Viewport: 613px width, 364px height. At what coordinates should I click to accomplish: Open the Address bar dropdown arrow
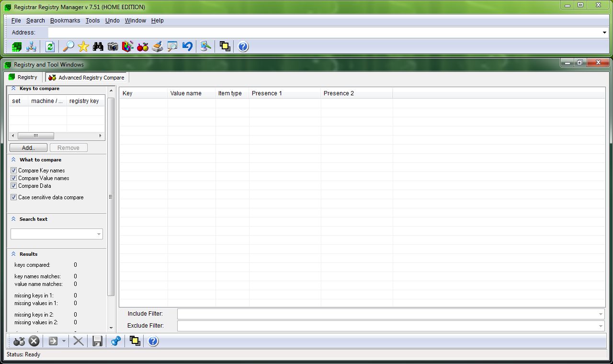tap(604, 33)
